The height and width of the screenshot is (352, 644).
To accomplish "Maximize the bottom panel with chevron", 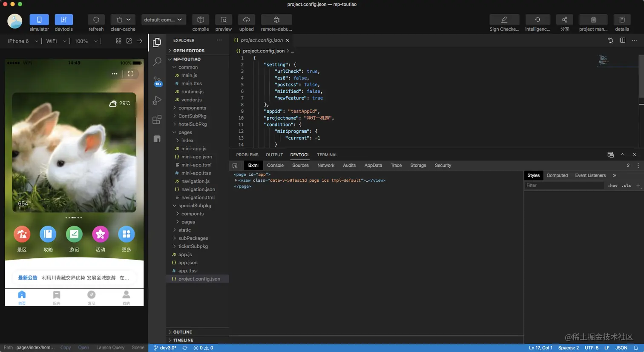I will coord(622,155).
